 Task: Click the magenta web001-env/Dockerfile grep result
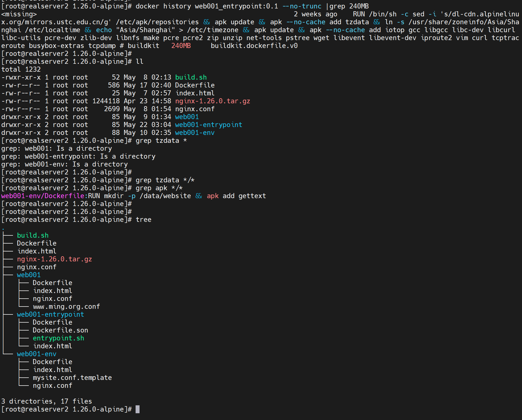coord(43,196)
